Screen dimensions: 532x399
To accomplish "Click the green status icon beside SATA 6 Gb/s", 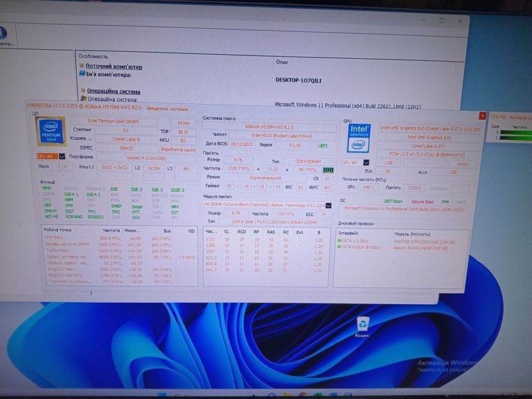I will pos(339,247).
